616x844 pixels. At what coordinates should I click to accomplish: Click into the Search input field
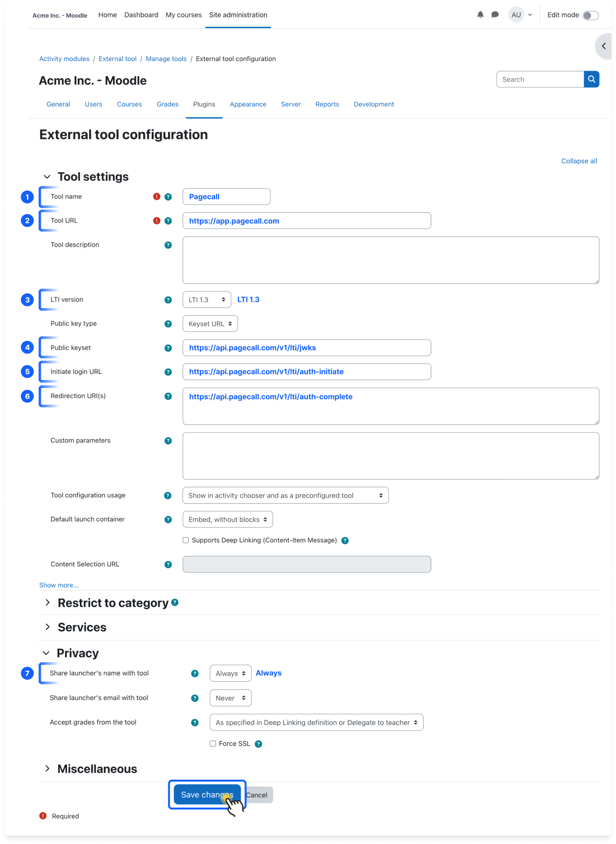[540, 79]
